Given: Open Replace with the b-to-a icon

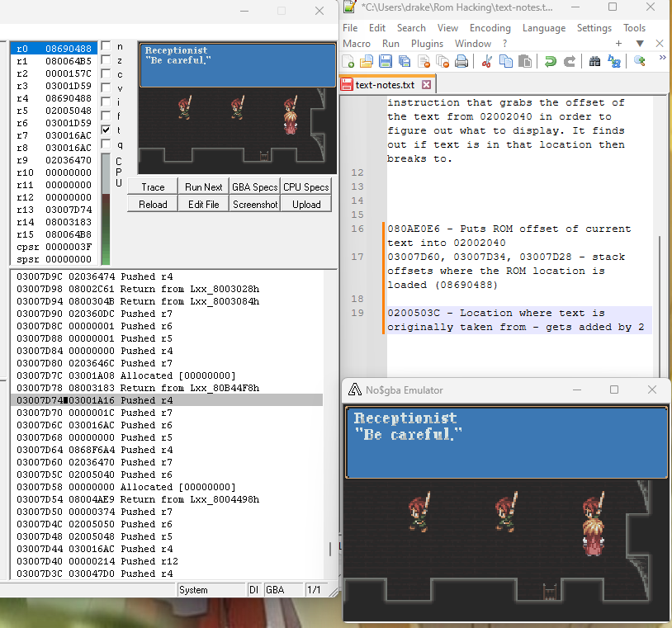Looking at the screenshot, I should tap(613, 62).
